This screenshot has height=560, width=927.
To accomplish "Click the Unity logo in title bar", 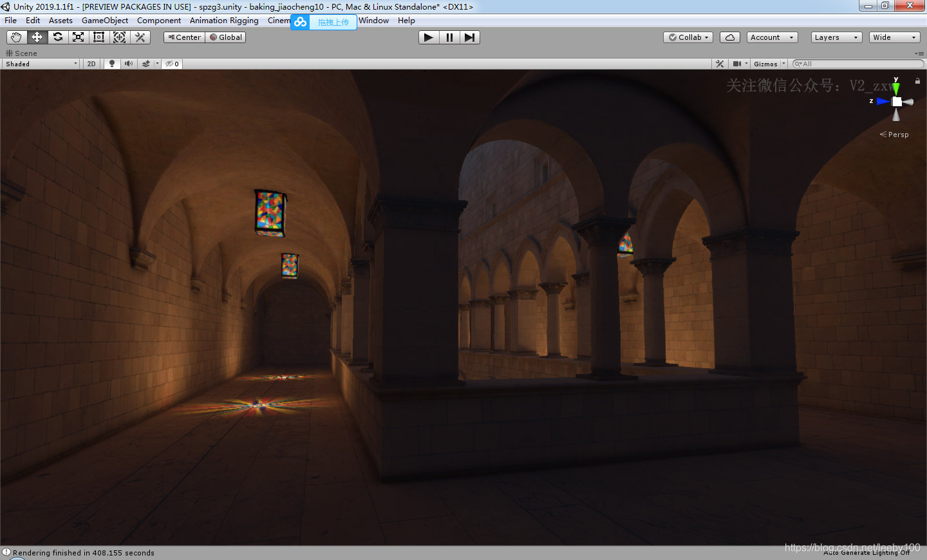I will tap(6, 6).
